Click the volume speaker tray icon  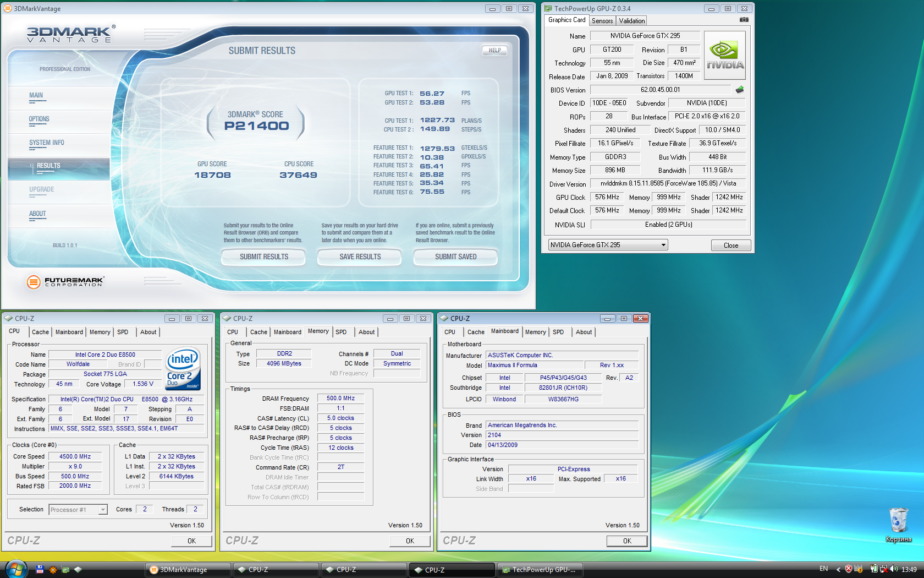[894, 569]
